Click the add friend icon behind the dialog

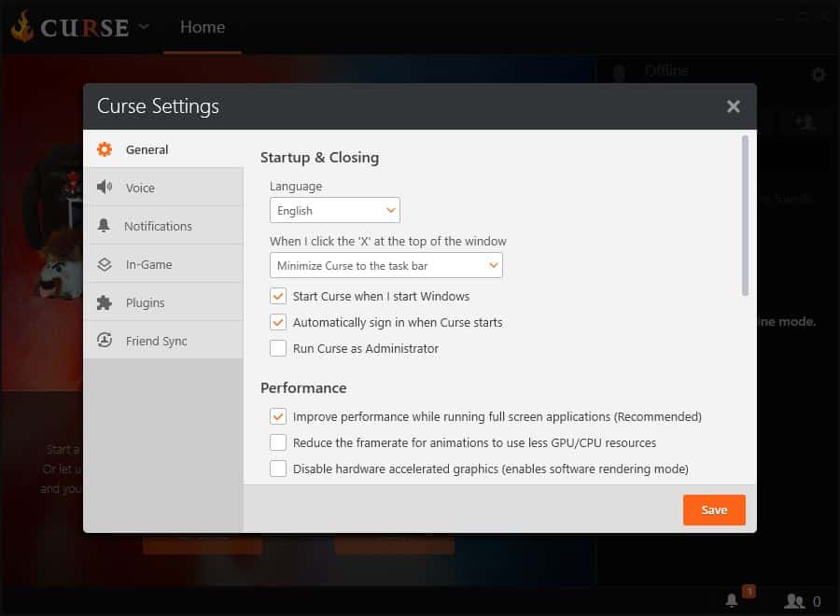(x=805, y=122)
